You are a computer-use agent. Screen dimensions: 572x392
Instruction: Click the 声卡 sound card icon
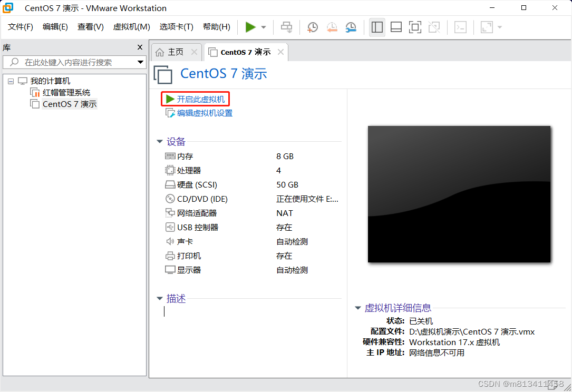[170, 241]
